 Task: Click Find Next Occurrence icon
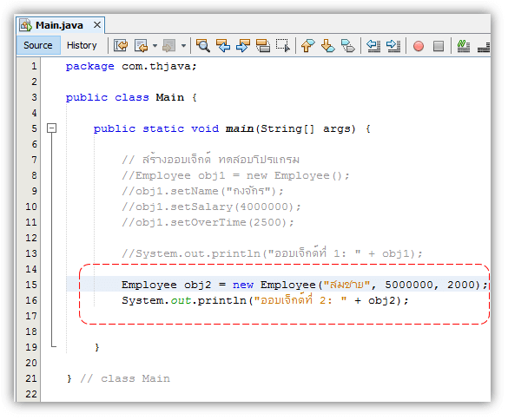click(x=243, y=45)
